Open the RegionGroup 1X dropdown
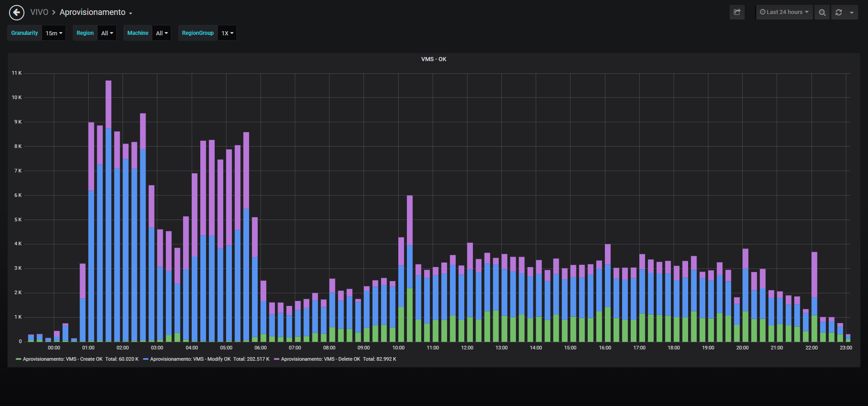Image resolution: width=868 pixels, height=406 pixels. [x=227, y=33]
